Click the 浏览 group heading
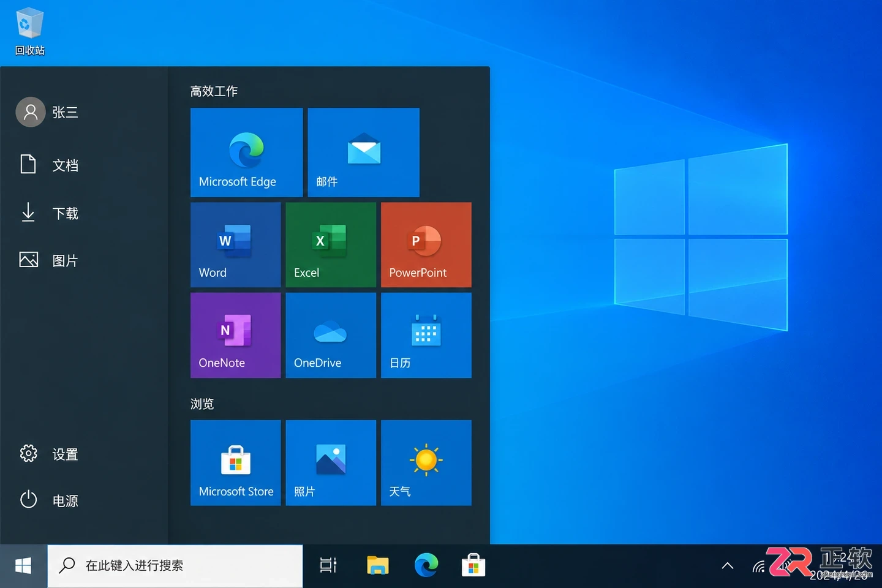 click(202, 404)
